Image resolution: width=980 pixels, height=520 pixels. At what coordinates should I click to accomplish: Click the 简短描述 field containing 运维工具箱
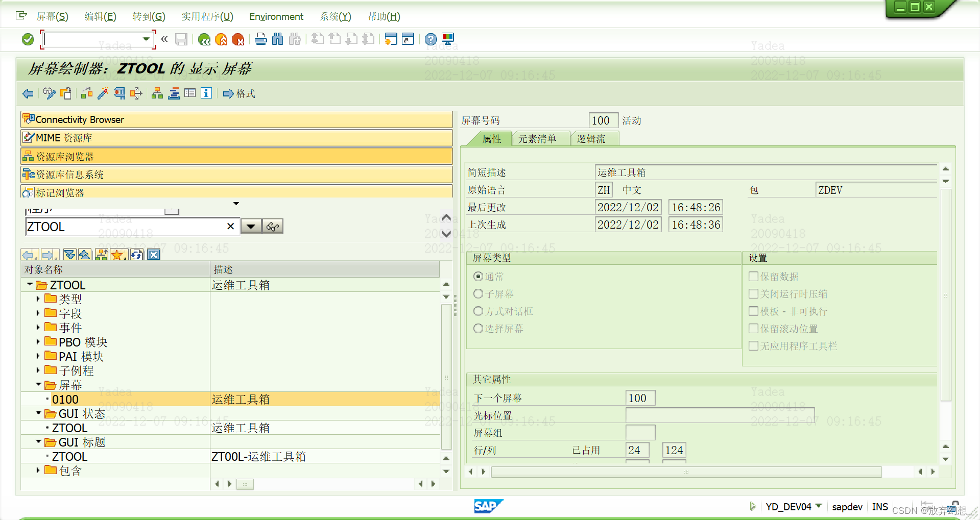point(766,172)
